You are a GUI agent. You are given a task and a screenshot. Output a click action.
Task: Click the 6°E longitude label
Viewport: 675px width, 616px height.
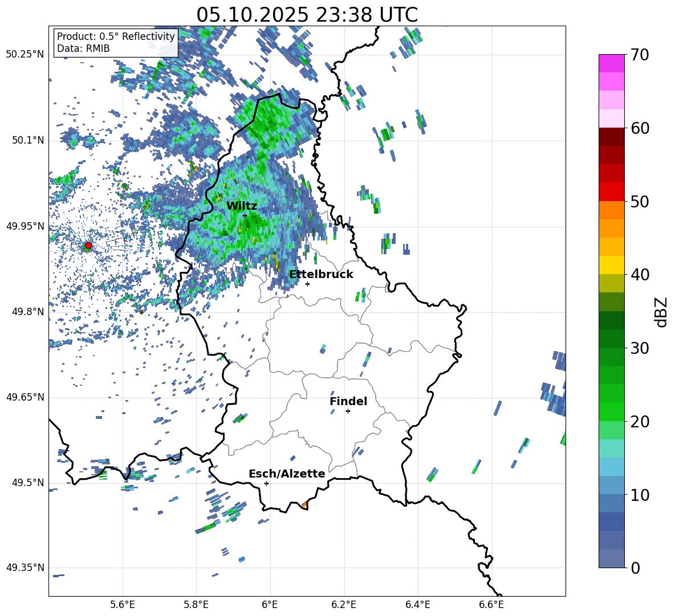[x=270, y=605]
